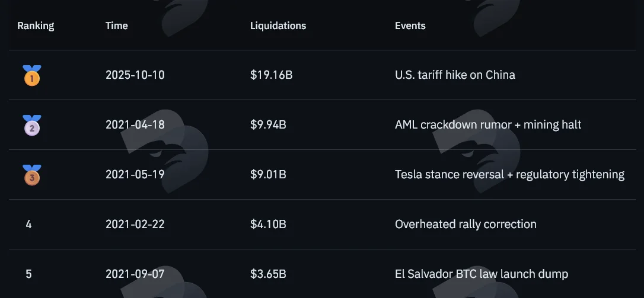
Task: Click the Events column header
Action: (410, 25)
